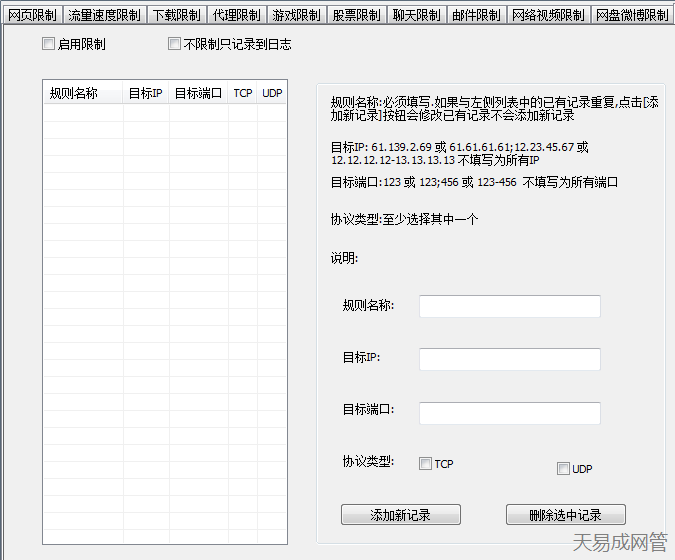Open the 游戏限制 tab
675x560 pixels.
pyautogui.click(x=297, y=15)
